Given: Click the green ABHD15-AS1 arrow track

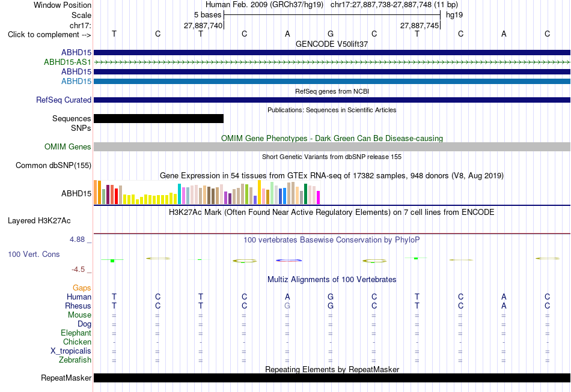Looking at the screenshot, I should (332, 62).
